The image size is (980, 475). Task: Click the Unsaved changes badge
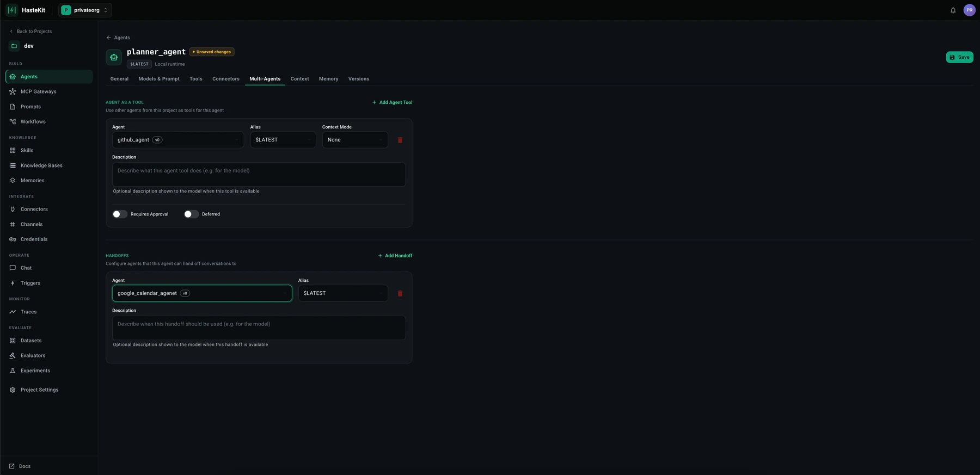pyautogui.click(x=212, y=52)
